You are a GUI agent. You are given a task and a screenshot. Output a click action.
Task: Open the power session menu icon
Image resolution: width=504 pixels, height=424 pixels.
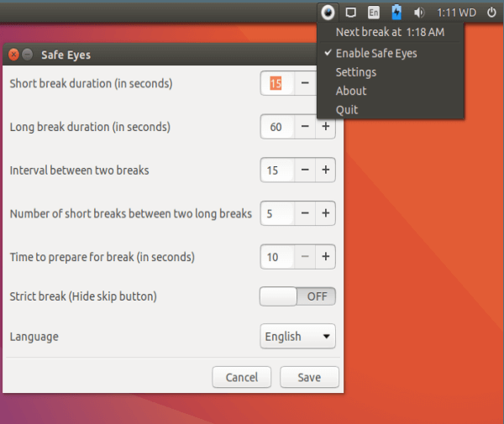coord(491,13)
